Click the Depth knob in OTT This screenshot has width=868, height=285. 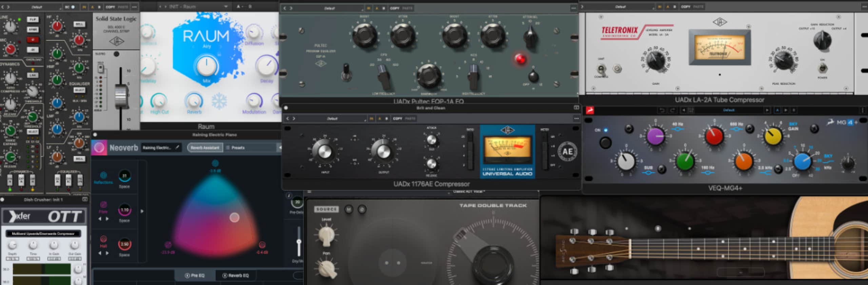coord(12,245)
